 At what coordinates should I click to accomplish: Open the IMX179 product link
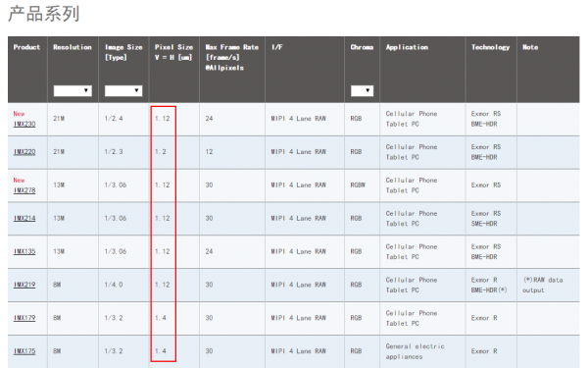(x=24, y=318)
